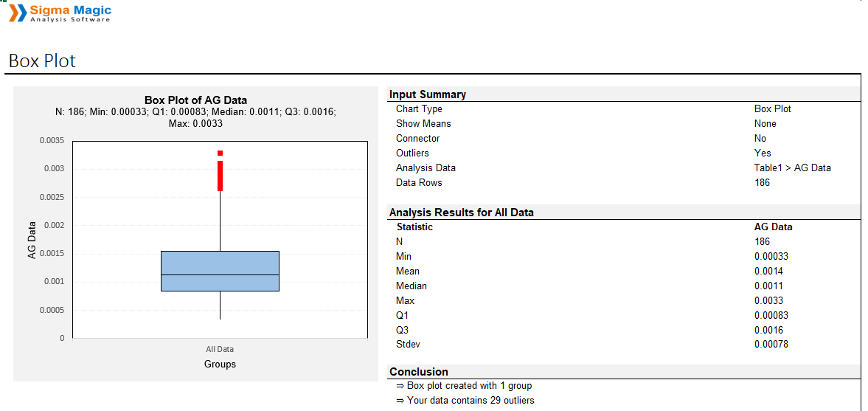Image resolution: width=868 pixels, height=411 pixels.
Task: Click the Sigma Magic logo icon
Action: pyautogui.click(x=18, y=13)
